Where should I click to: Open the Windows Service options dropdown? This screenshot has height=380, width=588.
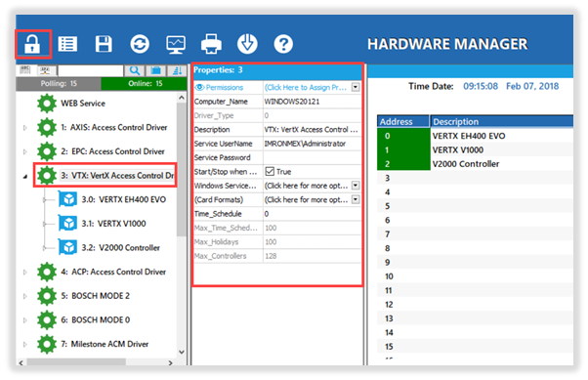[356, 186]
